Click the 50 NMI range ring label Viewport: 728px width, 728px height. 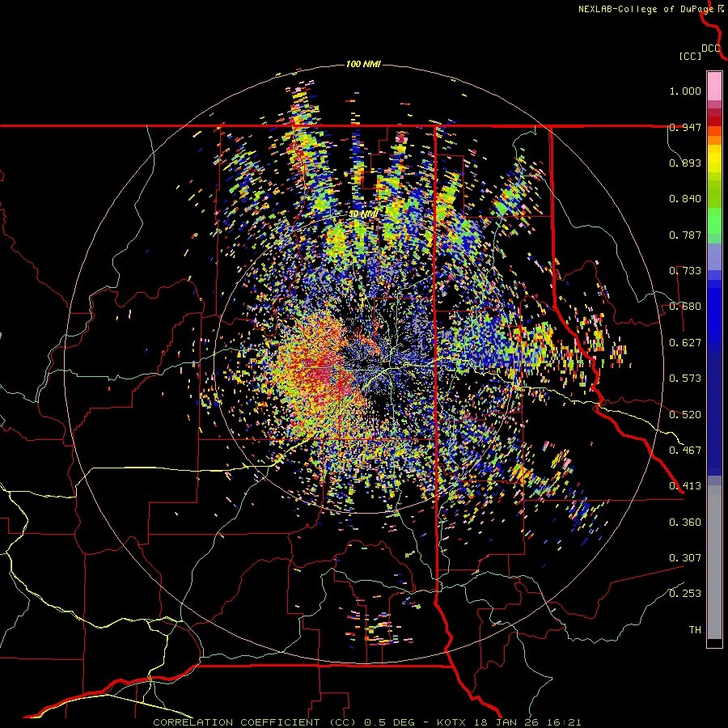[362, 214]
